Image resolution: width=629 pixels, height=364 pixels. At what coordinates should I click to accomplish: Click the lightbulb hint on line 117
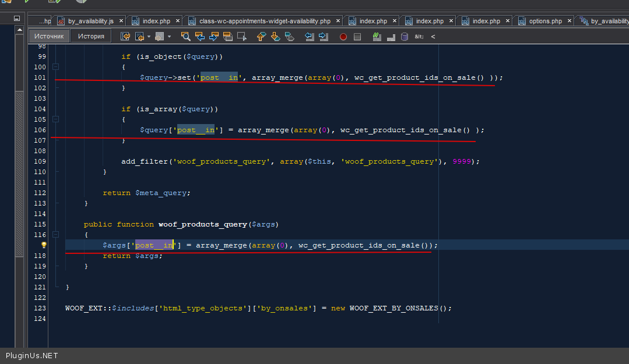click(43, 245)
